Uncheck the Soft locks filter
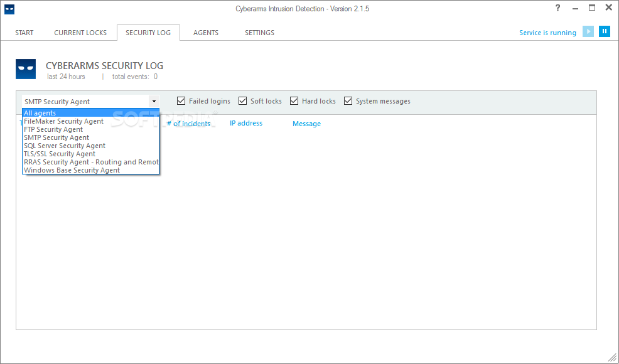This screenshot has width=619, height=364. [242, 101]
